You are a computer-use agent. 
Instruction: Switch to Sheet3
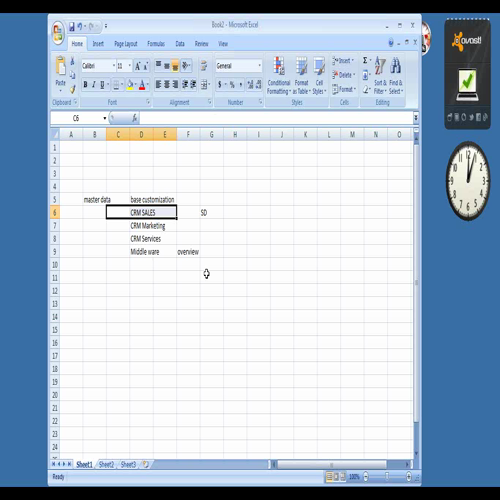(128, 464)
